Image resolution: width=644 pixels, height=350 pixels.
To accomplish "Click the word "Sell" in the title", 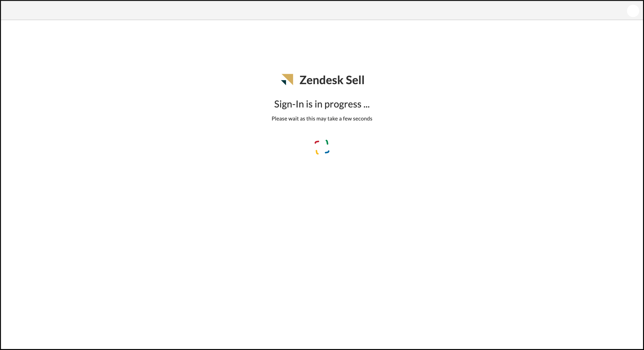I will point(355,80).
